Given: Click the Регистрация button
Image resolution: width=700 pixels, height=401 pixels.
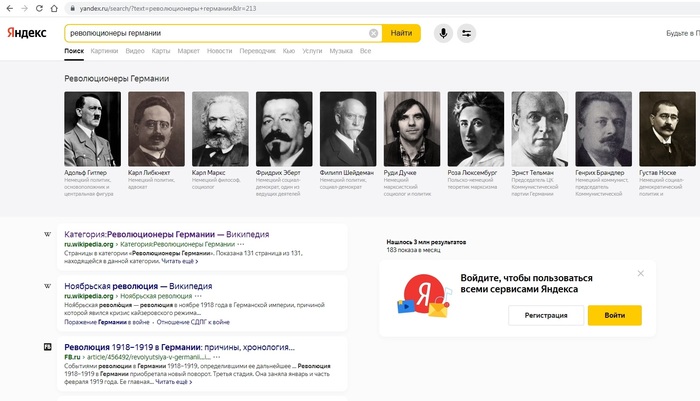Looking at the screenshot, I should point(546,315).
